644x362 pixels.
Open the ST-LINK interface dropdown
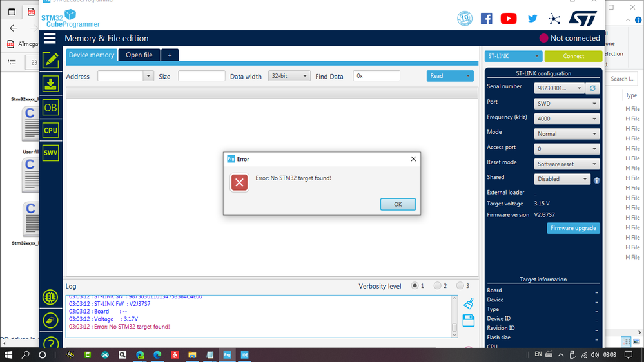513,56
